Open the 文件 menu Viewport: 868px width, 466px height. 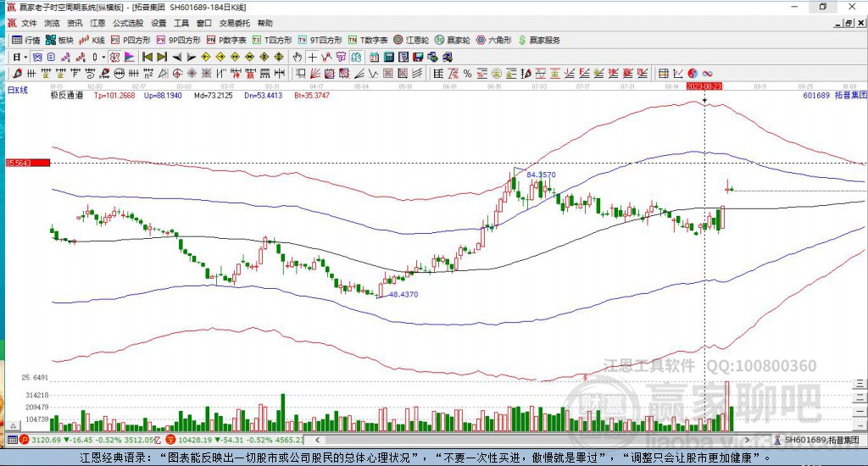[29, 23]
